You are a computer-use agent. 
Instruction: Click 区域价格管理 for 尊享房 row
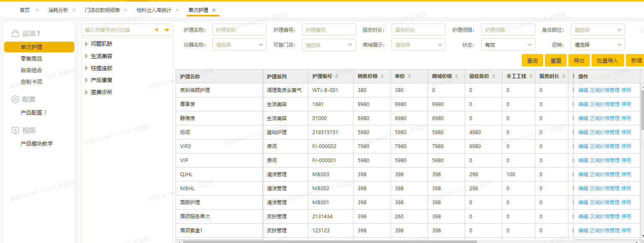pyautogui.click(x=605, y=104)
